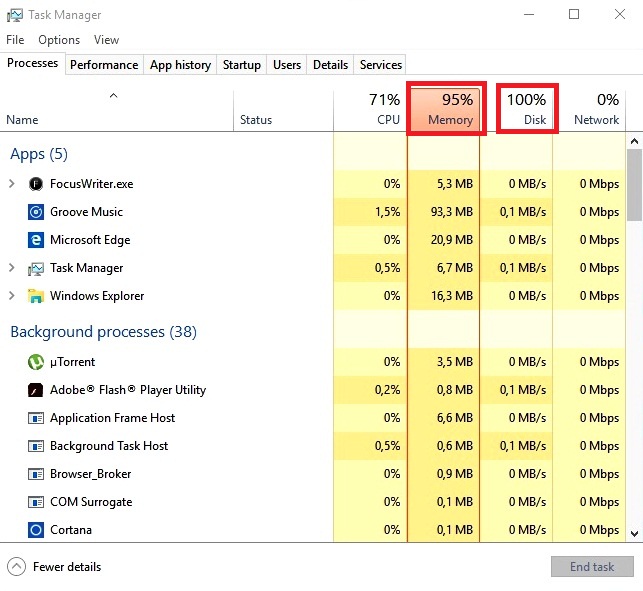The width and height of the screenshot is (643, 591).
Task: Select the Cortana process name
Action: pyautogui.click(x=71, y=530)
